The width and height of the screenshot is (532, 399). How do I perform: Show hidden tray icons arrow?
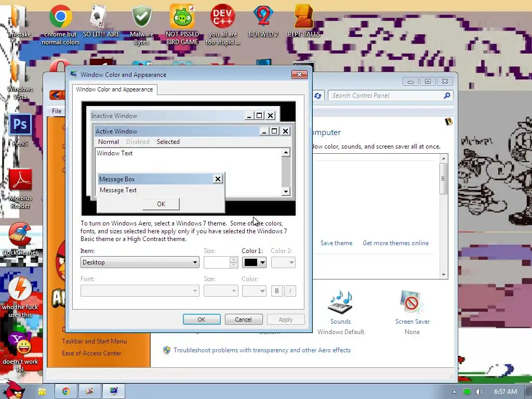pyautogui.click(x=454, y=392)
